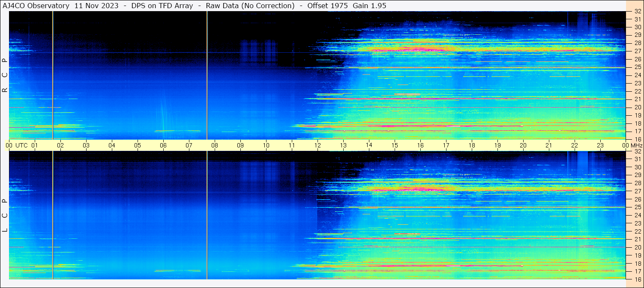Click the AJ4CO Observatory title text

pos(36,6)
